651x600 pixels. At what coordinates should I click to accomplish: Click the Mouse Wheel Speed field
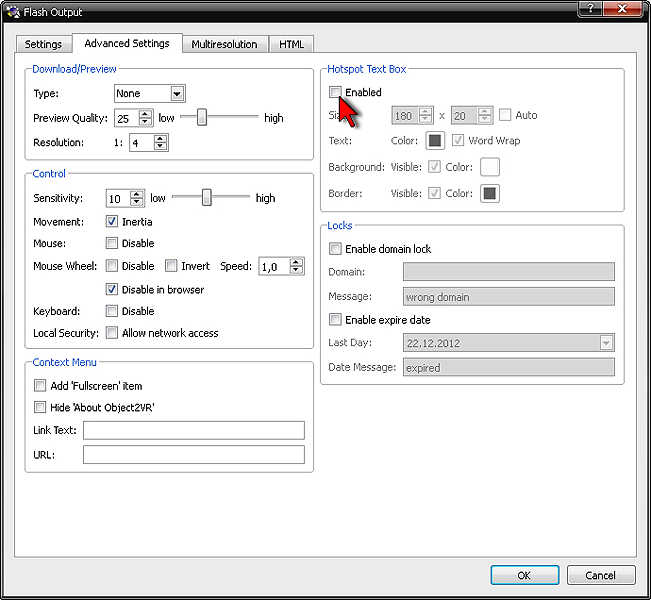click(274, 267)
